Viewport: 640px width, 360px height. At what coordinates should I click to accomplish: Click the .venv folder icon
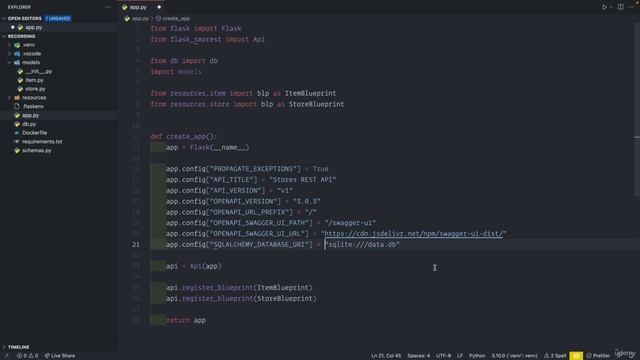(x=17, y=45)
